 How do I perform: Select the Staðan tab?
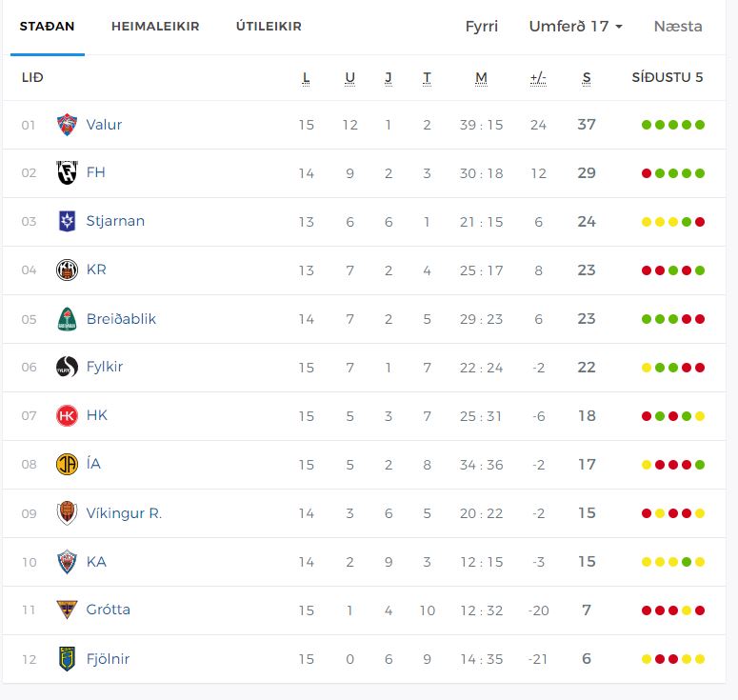click(x=48, y=27)
